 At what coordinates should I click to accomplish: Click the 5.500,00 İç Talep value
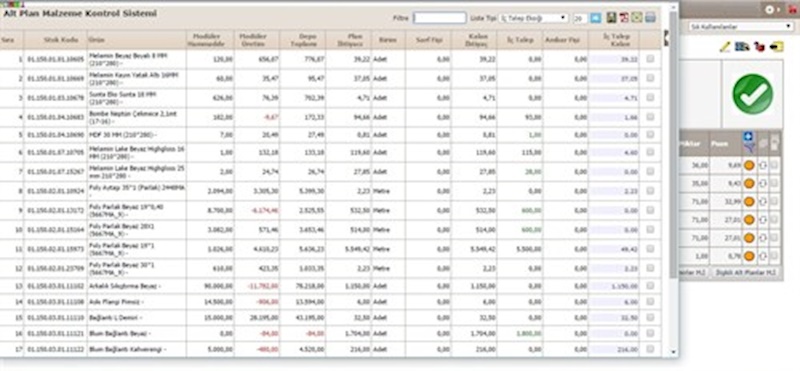click(529, 250)
